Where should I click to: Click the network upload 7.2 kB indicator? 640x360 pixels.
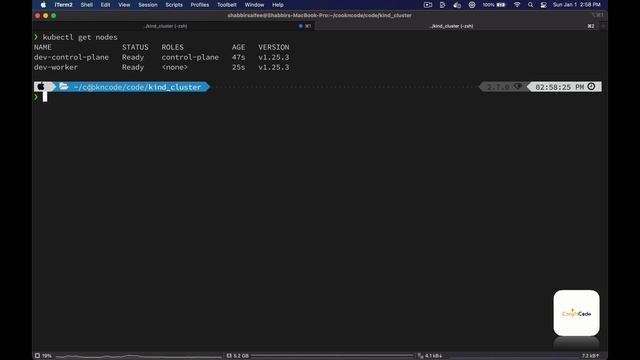coord(590,356)
